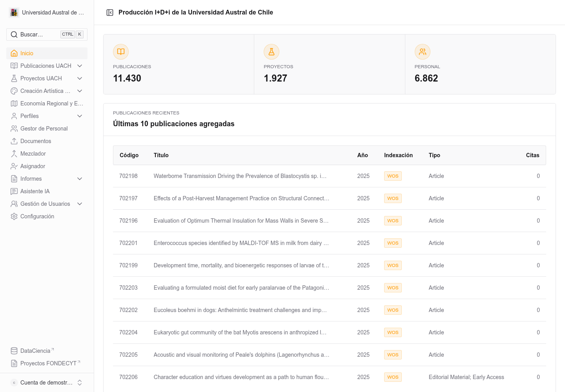Open Gestor de Personal menu item
The height and width of the screenshot is (392, 565).
click(47, 129)
